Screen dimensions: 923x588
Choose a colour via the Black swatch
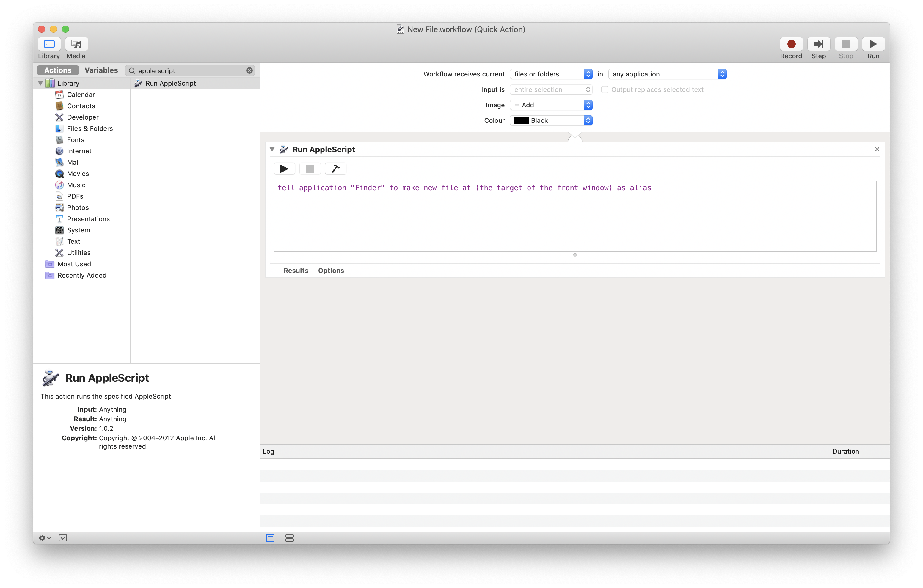pos(551,120)
